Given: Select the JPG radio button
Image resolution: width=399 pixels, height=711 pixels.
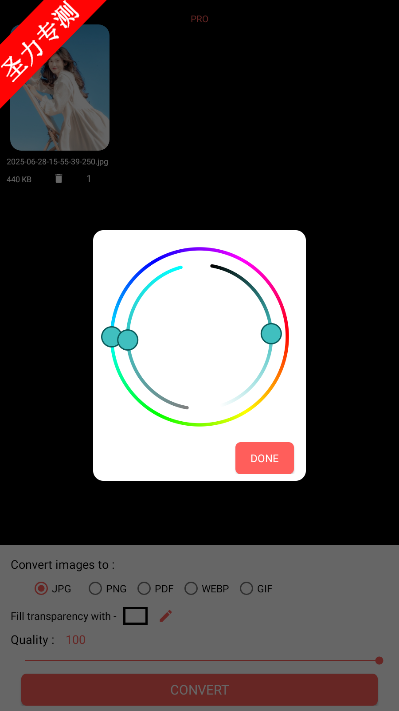Looking at the screenshot, I should point(41,589).
